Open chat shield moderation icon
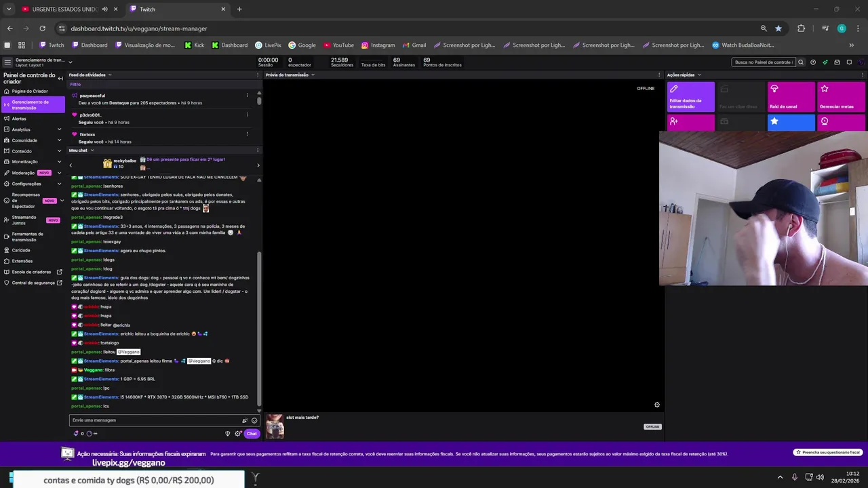The image size is (868, 488). pos(228,433)
